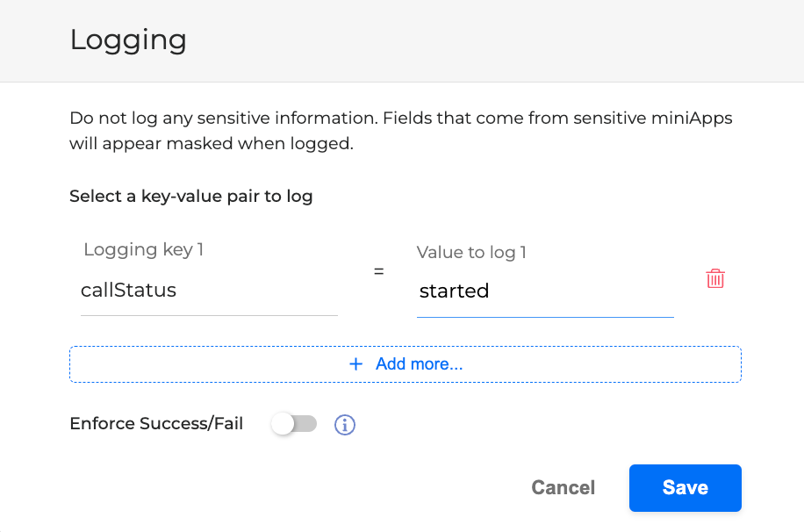Place cursor in the 'started' text
Viewport: 804px width, 532px height.
coord(454,291)
